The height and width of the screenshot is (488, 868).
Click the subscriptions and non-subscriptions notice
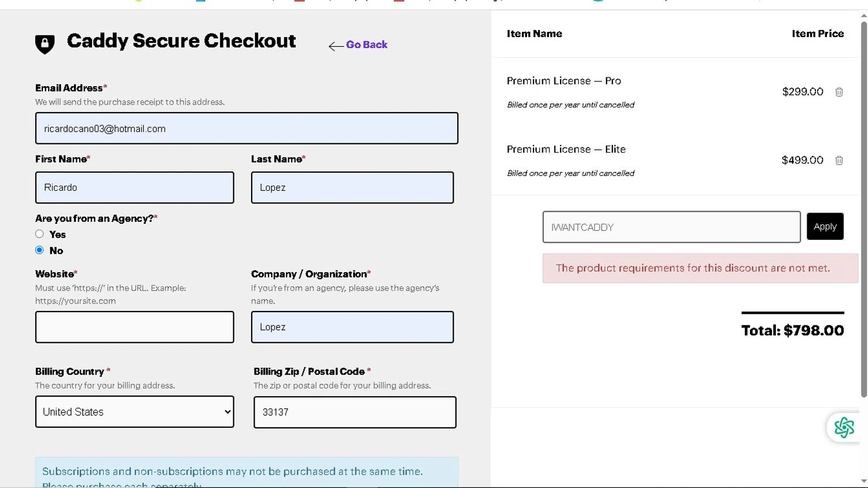pyautogui.click(x=247, y=472)
